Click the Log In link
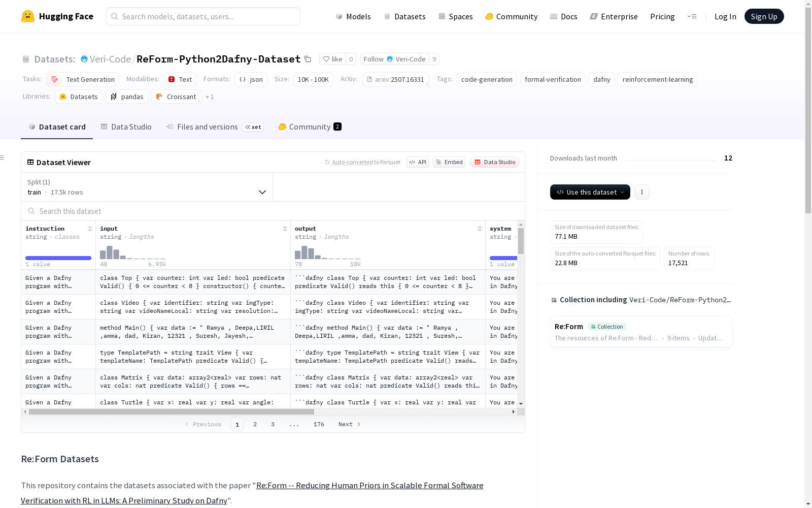Viewport: 812px width, 508px height. tap(725, 16)
